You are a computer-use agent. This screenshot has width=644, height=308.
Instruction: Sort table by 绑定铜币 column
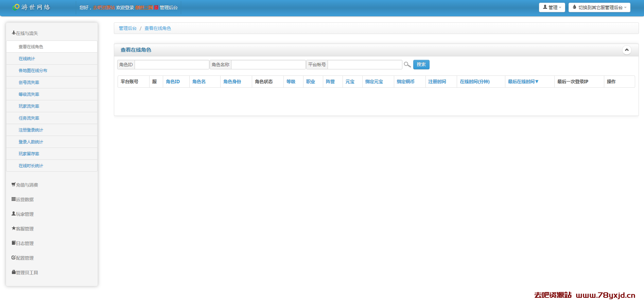pos(405,82)
